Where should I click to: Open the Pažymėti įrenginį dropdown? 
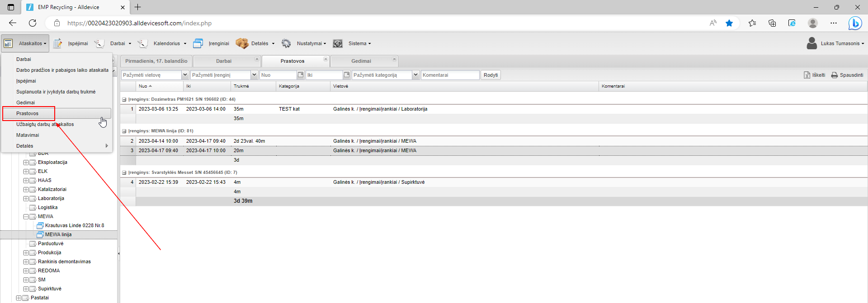click(x=254, y=75)
